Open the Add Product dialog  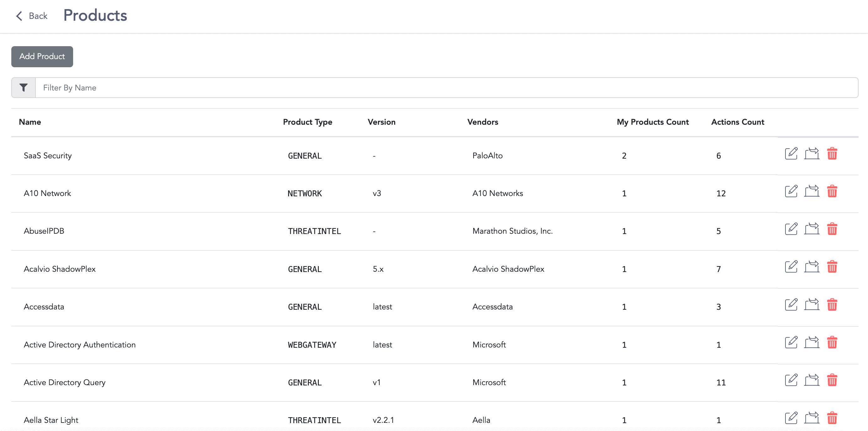pyautogui.click(x=42, y=56)
